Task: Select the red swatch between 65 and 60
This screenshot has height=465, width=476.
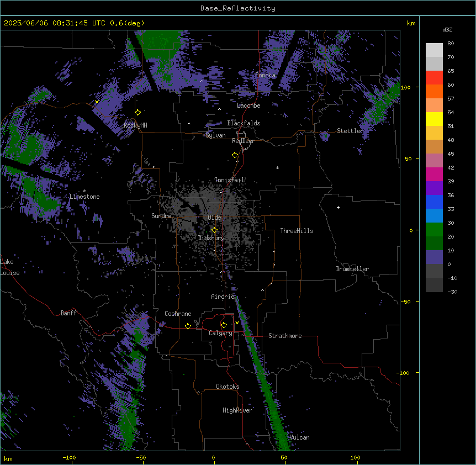Action: (x=434, y=78)
